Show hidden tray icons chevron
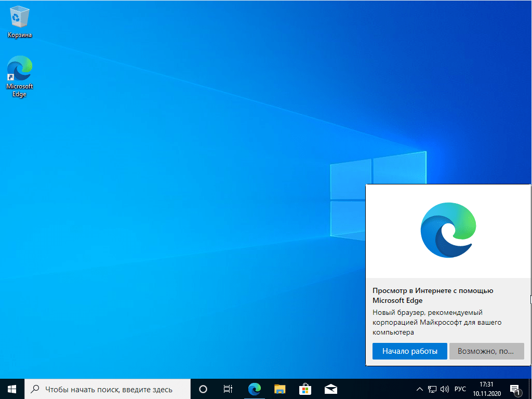Screen dimensions: 532x399 pos(420,389)
